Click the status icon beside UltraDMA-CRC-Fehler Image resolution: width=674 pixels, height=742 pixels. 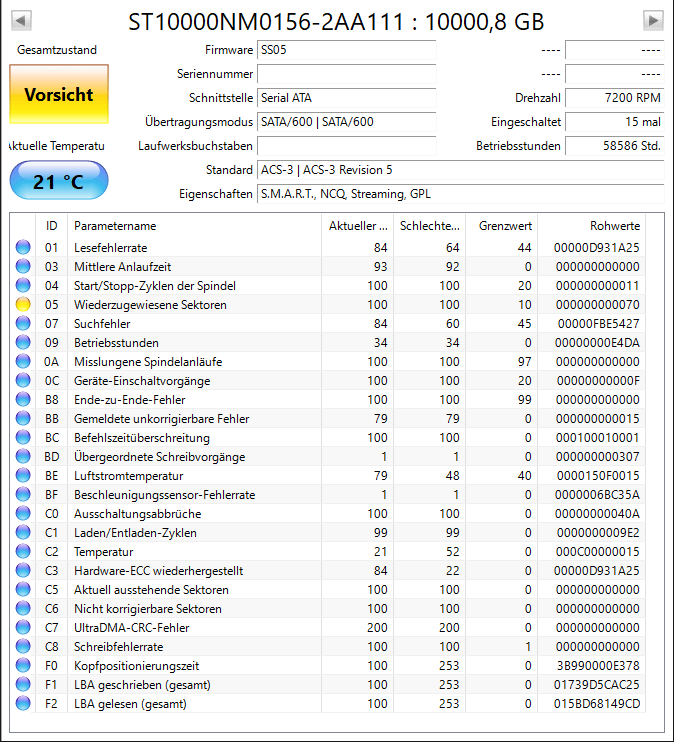pyautogui.click(x=23, y=627)
